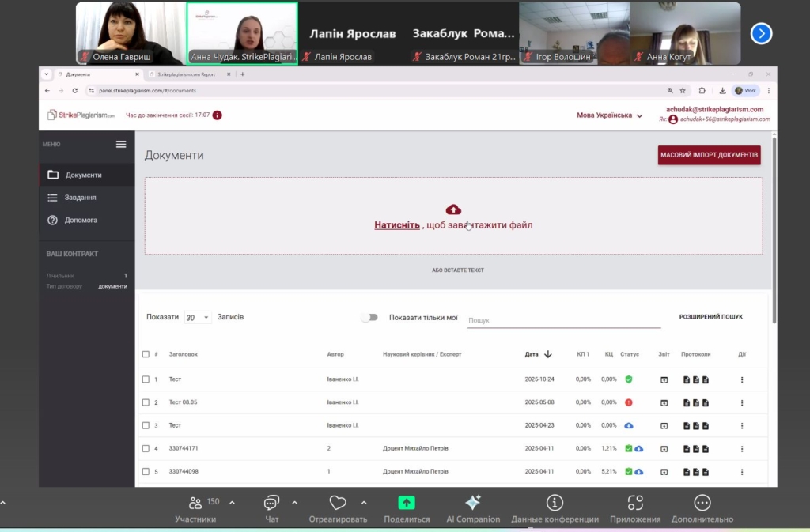Click the hamburger menu icon beside МЕНЮ
Image resolution: width=810 pixels, height=532 pixels.
(121, 144)
